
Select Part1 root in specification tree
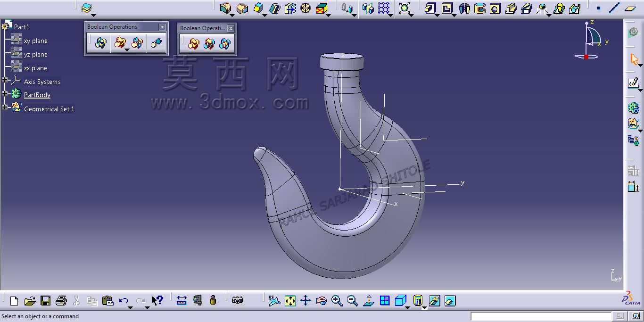click(x=22, y=27)
